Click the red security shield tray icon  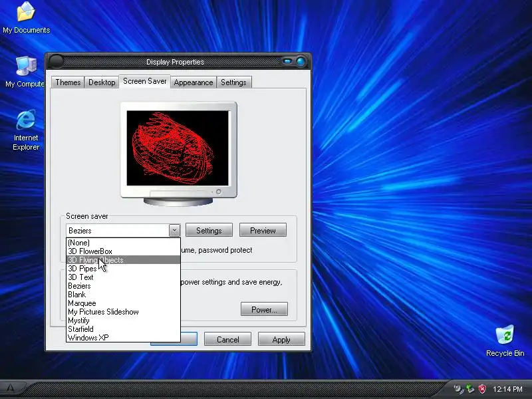pos(482,389)
